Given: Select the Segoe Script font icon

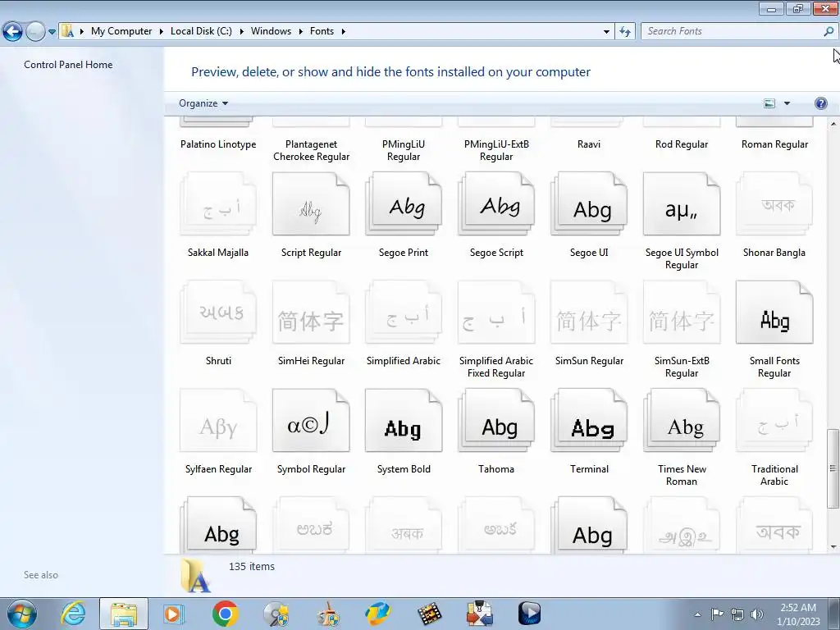Looking at the screenshot, I should click(x=496, y=204).
